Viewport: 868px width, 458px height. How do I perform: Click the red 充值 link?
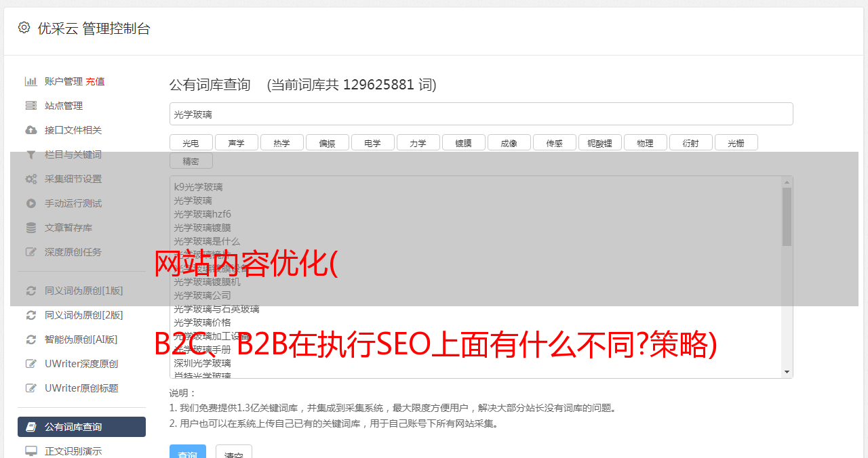[x=95, y=81]
